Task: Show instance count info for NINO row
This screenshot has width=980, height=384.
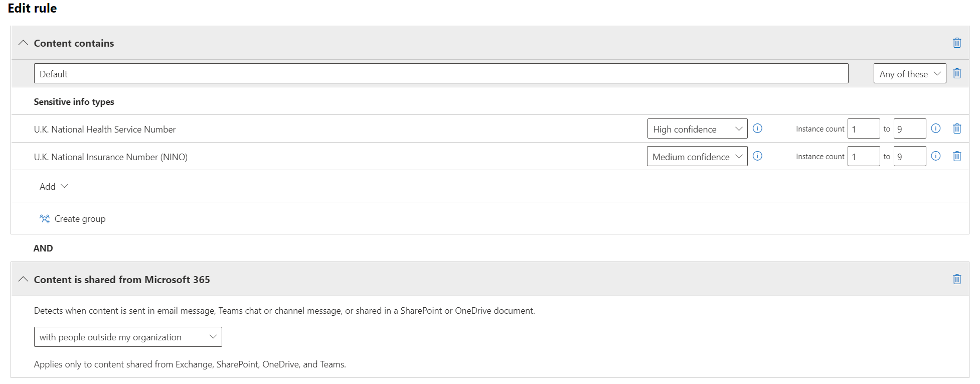Action: [936, 156]
